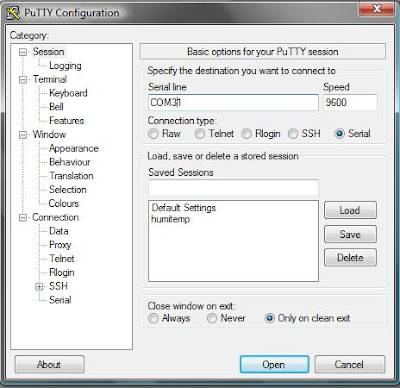The height and width of the screenshot is (388, 400).
Task: Click the About button
Action: click(x=49, y=364)
